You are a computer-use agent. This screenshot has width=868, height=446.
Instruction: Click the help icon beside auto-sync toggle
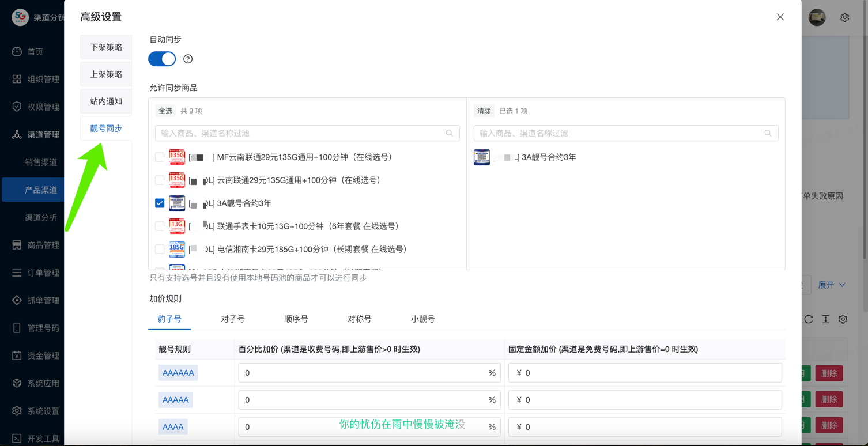188,59
